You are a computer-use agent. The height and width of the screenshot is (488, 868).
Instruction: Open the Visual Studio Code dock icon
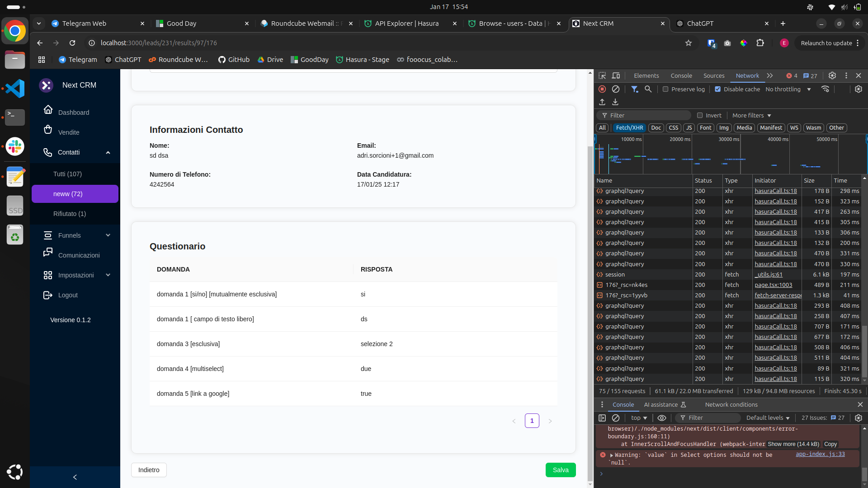[x=15, y=89]
